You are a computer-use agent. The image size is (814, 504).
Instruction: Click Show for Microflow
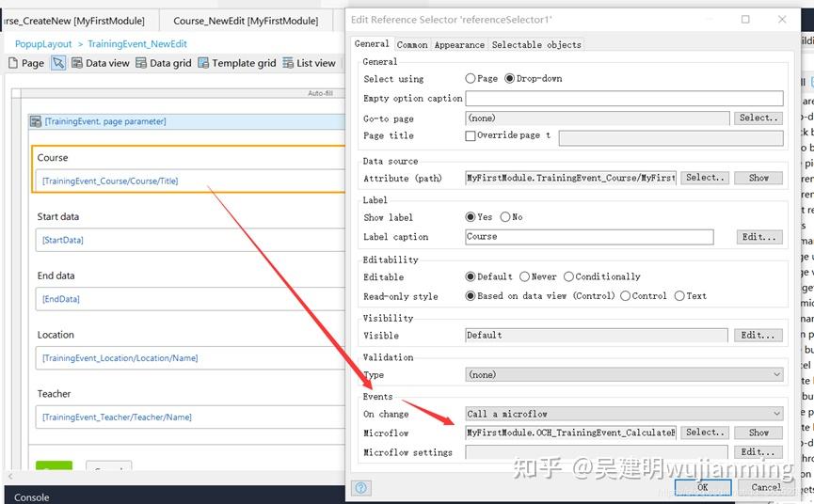[758, 432]
